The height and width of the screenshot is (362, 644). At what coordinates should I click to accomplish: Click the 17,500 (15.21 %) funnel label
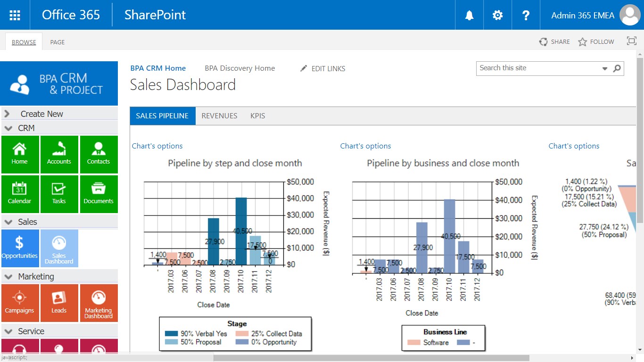(589, 200)
